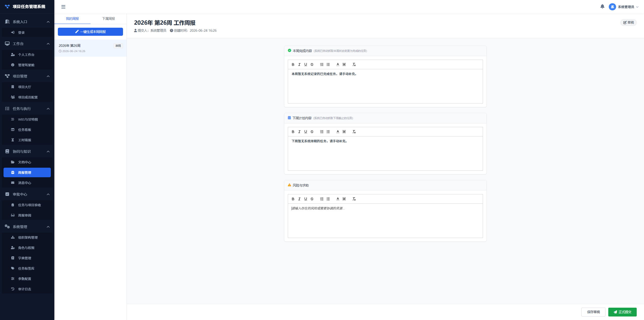Open text color picker in 本周完成内容 editor
The width and height of the screenshot is (644, 320).
tap(338, 64)
